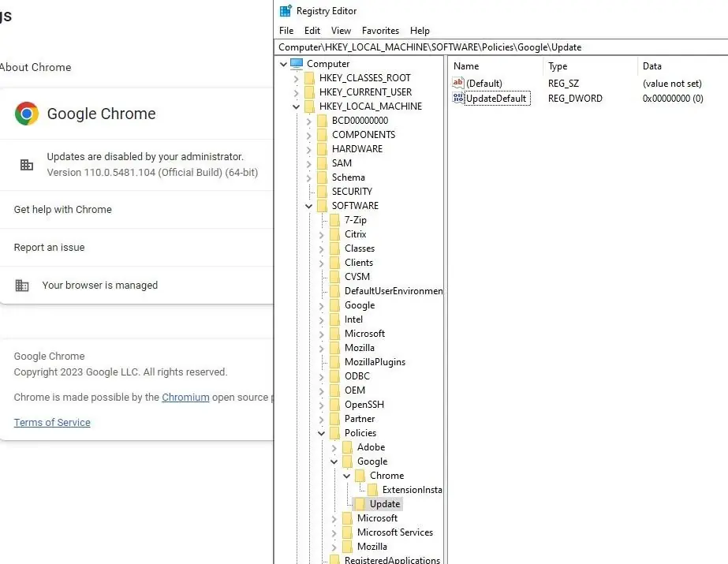Collapse the HKEY_LOCAL_MACHINE hive
This screenshot has width=728, height=564.
pyautogui.click(x=297, y=106)
